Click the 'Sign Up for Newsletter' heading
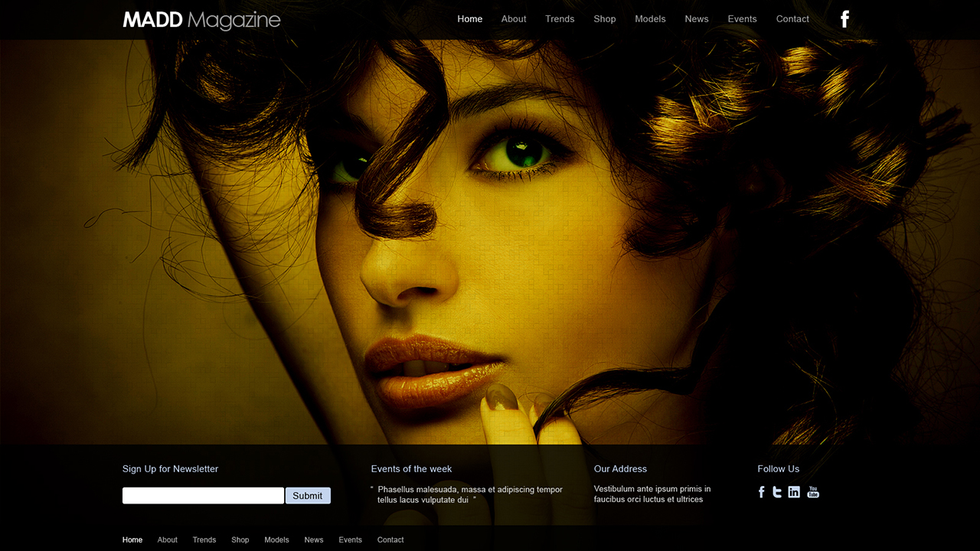This screenshot has width=980, height=551. tap(171, 469)
